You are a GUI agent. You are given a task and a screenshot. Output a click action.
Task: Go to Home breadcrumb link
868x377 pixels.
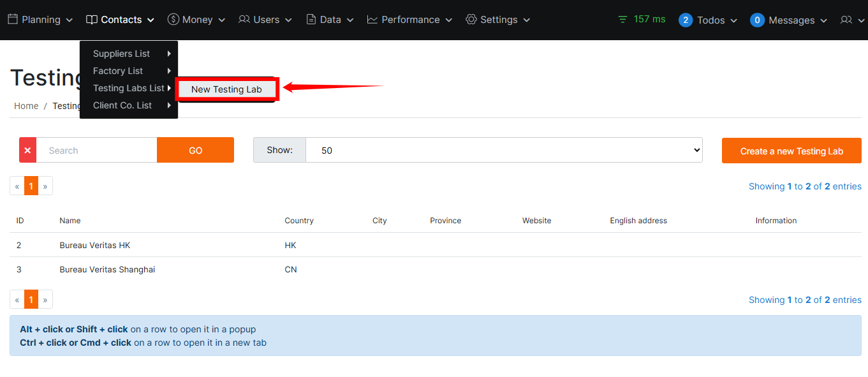26,106
